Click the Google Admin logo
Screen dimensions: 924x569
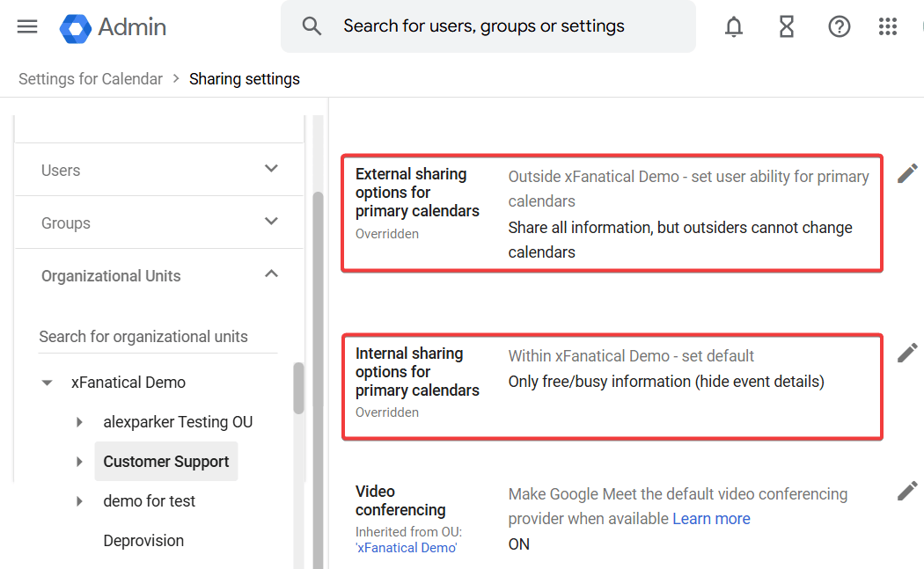pyautogui.click(x=76, y=27)
